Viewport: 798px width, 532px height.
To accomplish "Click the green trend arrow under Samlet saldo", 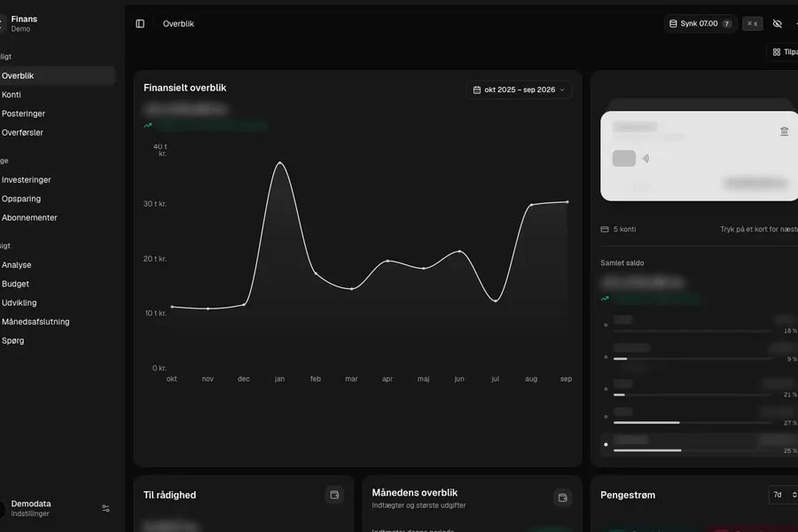I will click(x=605, y=298).
